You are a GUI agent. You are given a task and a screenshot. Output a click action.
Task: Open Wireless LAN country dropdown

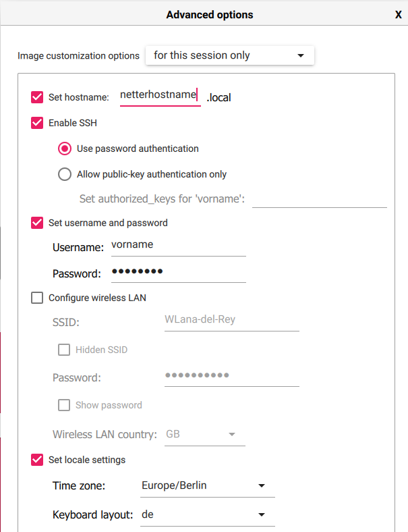pos(204,434)
